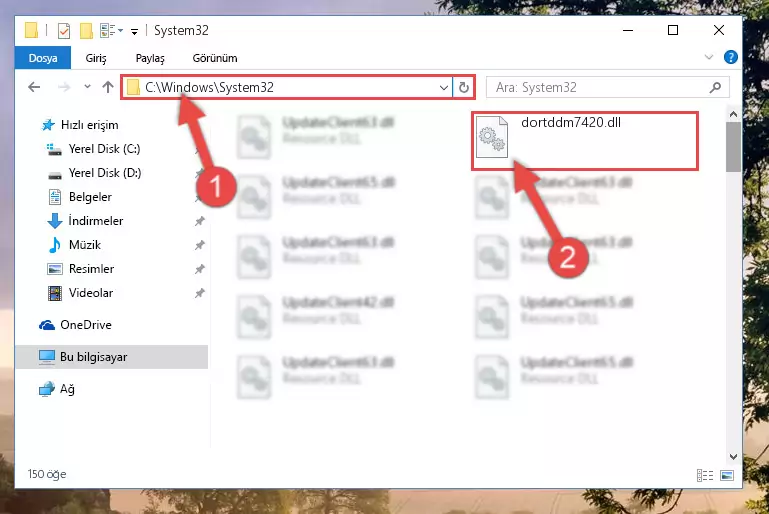The width and height of the screenshot is (769, 514).
Task: Click the dortddm7420.dll file name
Action: [571, 123]
